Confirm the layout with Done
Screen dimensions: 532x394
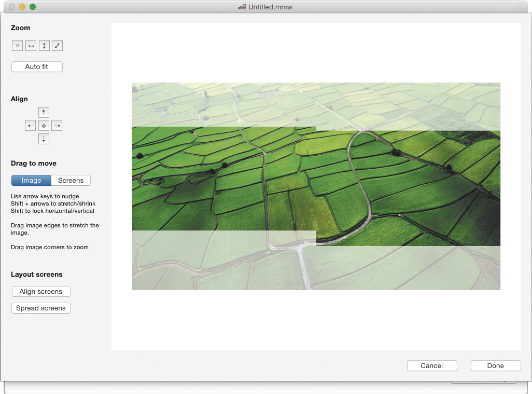495,366
